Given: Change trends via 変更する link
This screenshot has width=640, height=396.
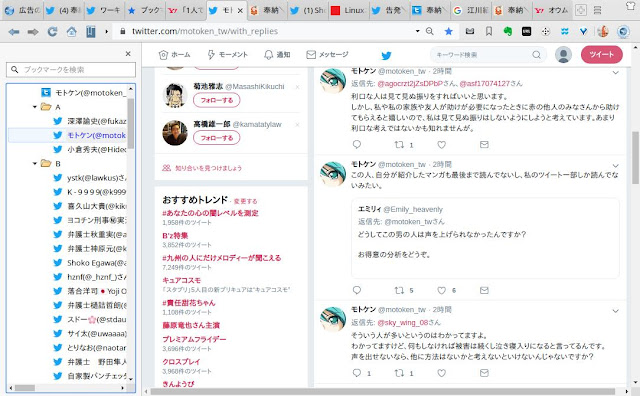Looking at the screenshot, I should coord(245,201).
